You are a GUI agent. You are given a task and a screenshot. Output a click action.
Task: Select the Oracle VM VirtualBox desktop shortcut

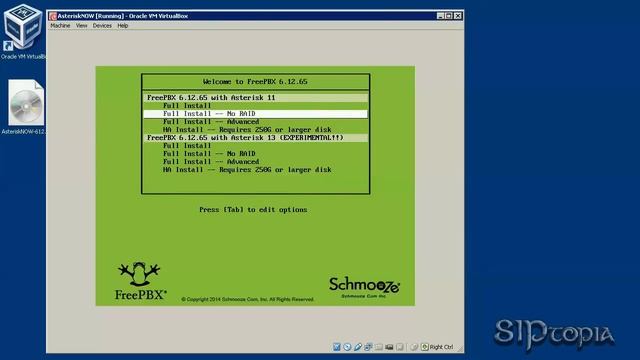(x=23, y=32)
